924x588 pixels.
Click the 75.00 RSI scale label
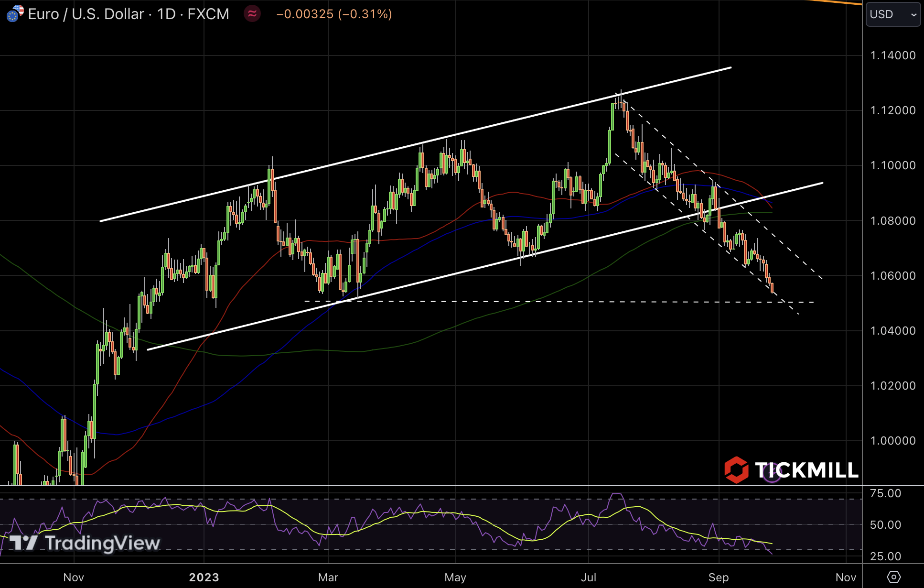click(x=885, y=493)
